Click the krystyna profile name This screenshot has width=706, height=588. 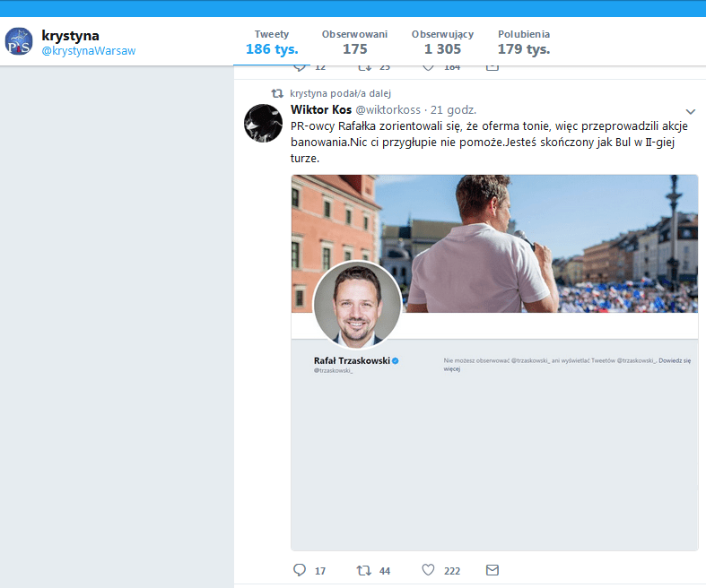tap(70, 36)
